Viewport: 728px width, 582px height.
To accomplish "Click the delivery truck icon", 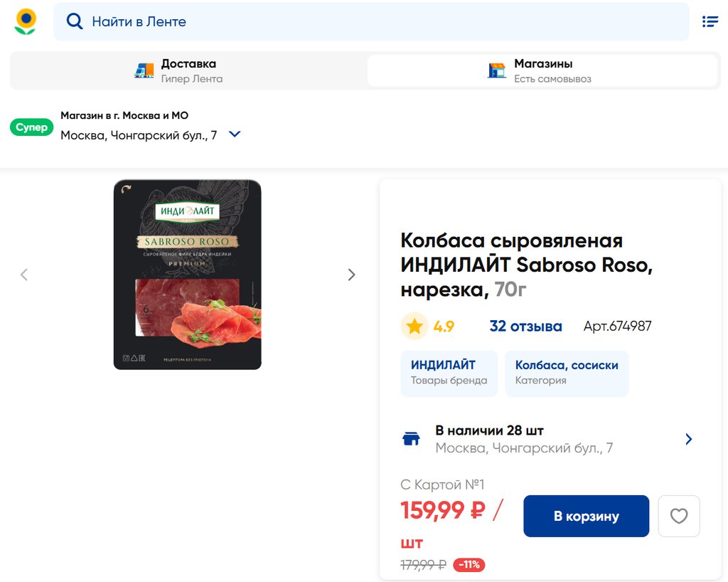I will pyautogui.click(x=144, y=70).
